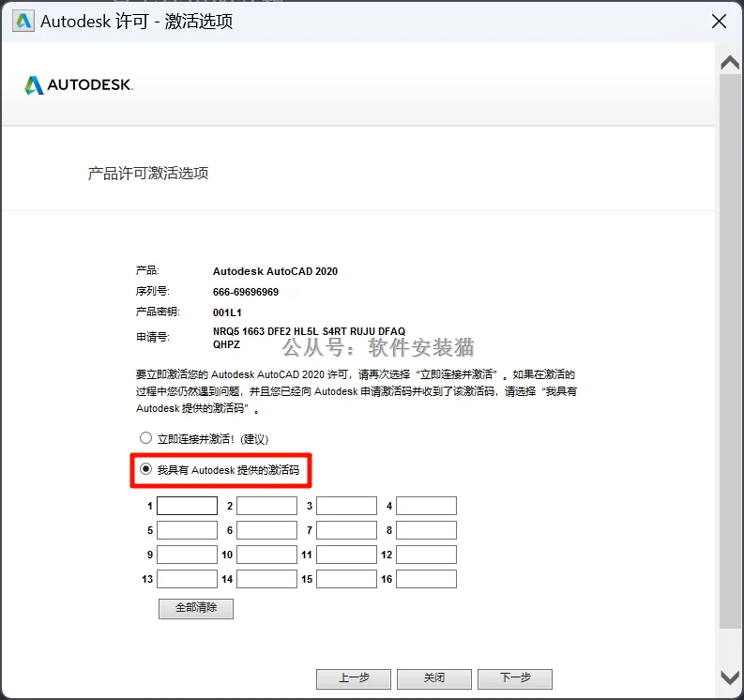Focus activation code field 5
Image resolution: width=744 pixels, height=700 pixels.
click(187, 530)
